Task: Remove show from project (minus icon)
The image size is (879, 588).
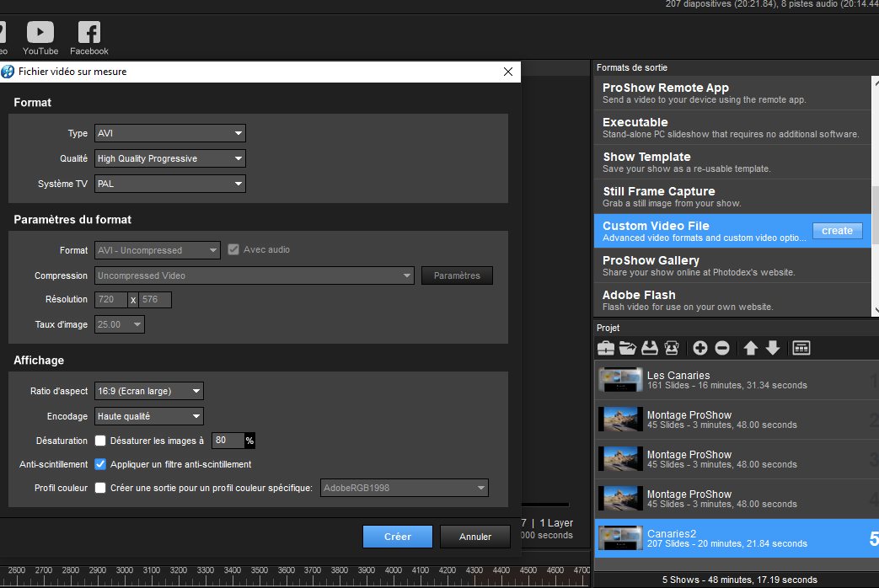Action: pos(722,348)
